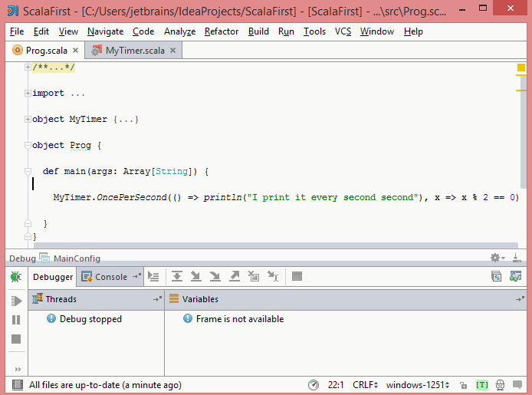Click 'All files are up-to-date' status message
The width and height of the screenshot is (532, 395).
105,385
